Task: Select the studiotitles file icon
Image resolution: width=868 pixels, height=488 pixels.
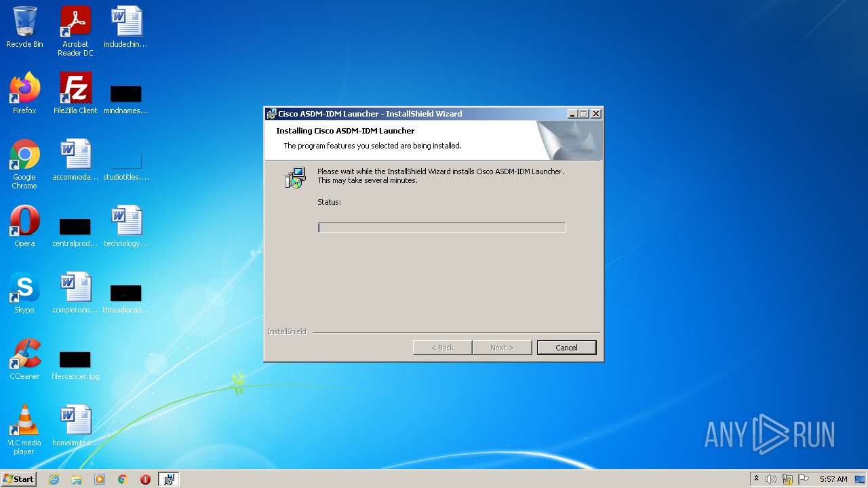Action: [126, 166]
